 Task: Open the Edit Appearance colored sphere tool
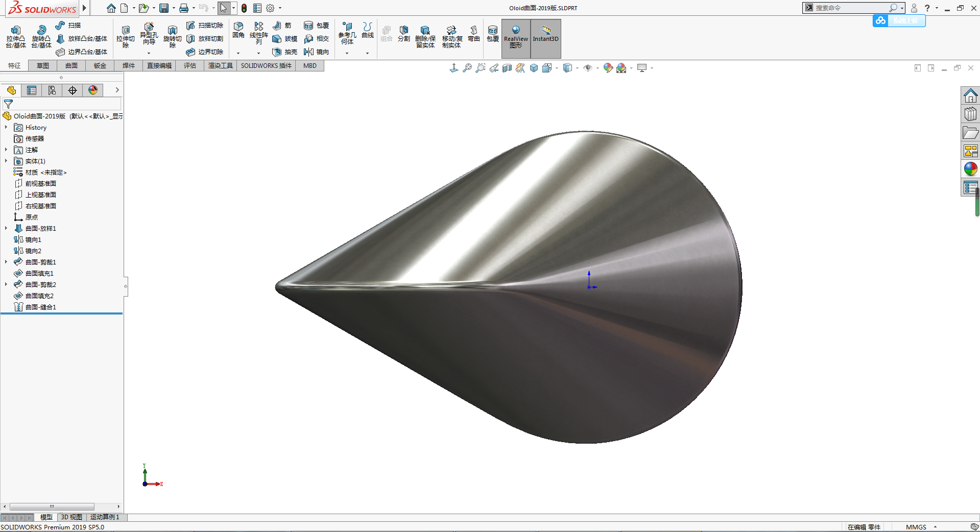tap(607, 68)
